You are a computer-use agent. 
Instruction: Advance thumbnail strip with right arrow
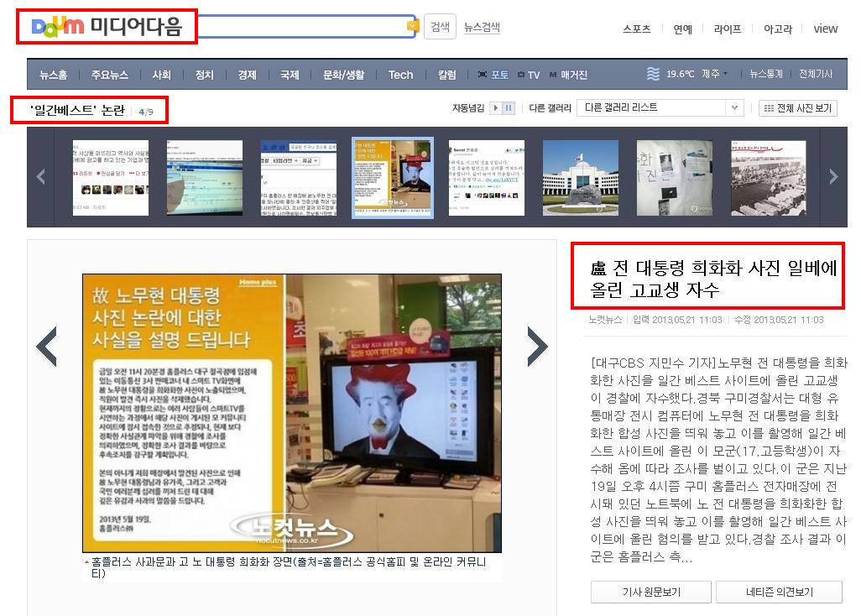point(833,177)
